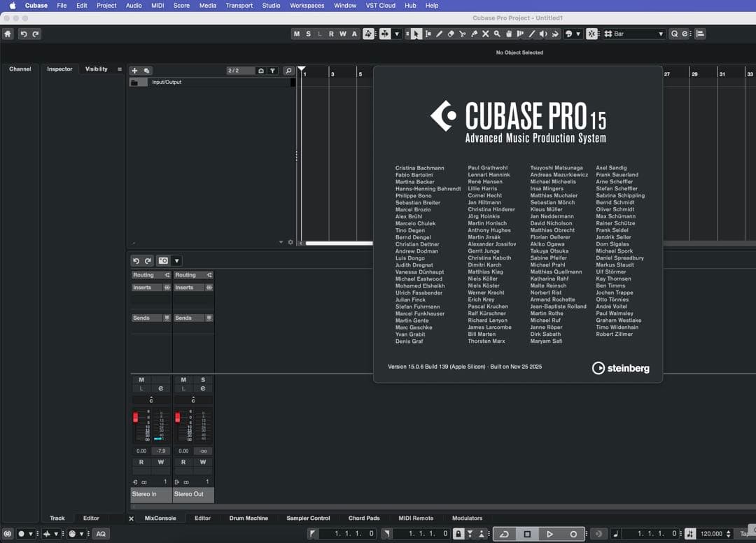Select the Mute X tool
The image size is (756, 543).
485,34
